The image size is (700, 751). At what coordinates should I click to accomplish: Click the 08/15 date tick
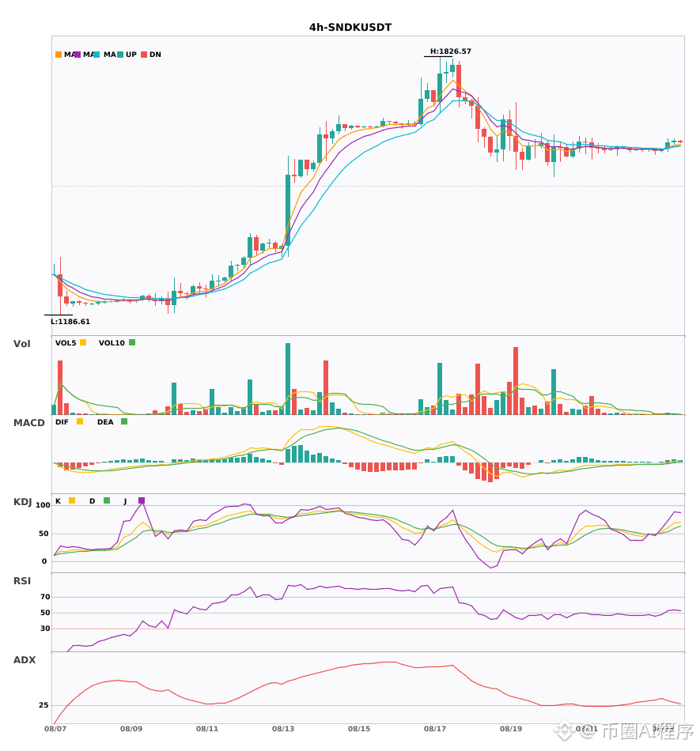[359, 729]
